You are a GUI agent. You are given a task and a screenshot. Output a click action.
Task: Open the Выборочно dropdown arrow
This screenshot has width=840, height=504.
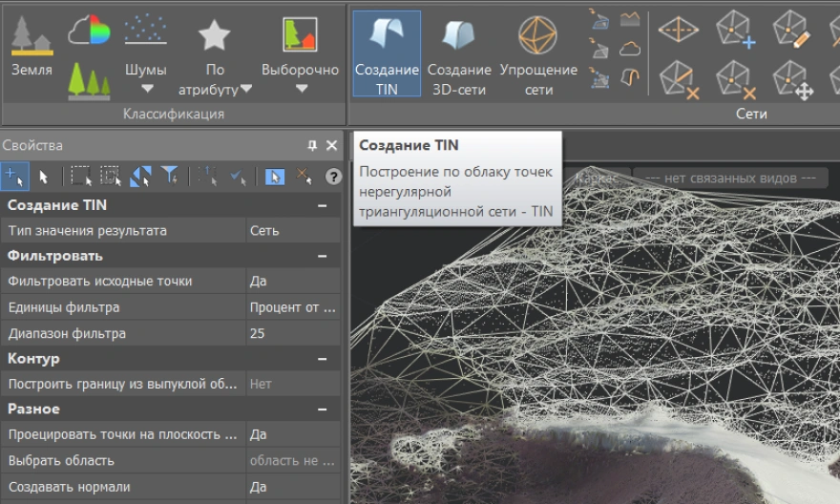point(301,90)
